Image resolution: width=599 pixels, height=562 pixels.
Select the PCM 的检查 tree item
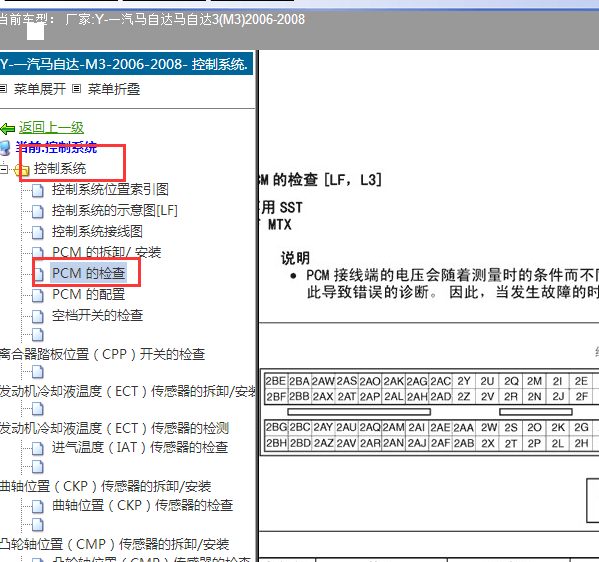point(89,274)
